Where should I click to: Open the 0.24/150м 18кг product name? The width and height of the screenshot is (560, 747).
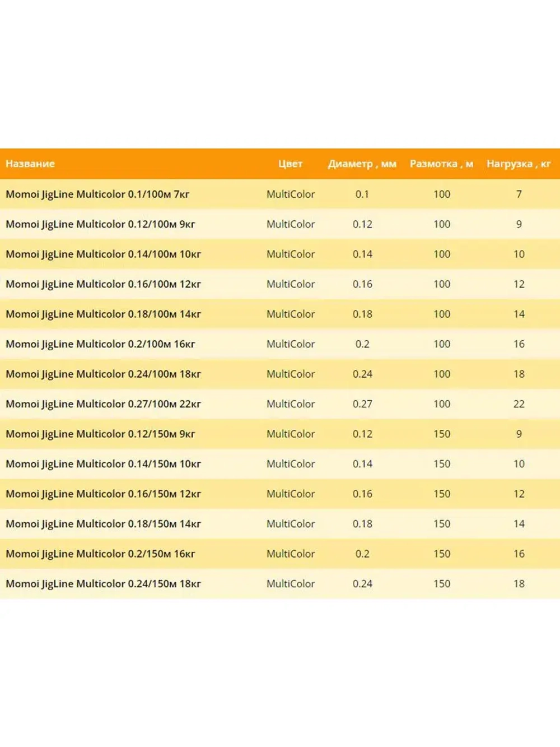(x=103, y=584)
